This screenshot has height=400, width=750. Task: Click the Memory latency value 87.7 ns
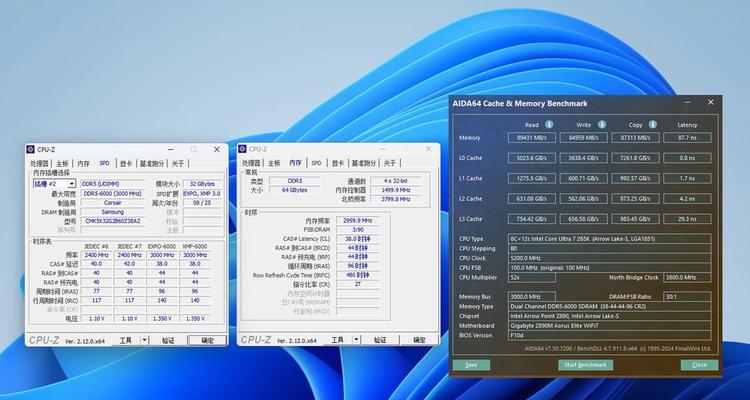pos(687,138)
